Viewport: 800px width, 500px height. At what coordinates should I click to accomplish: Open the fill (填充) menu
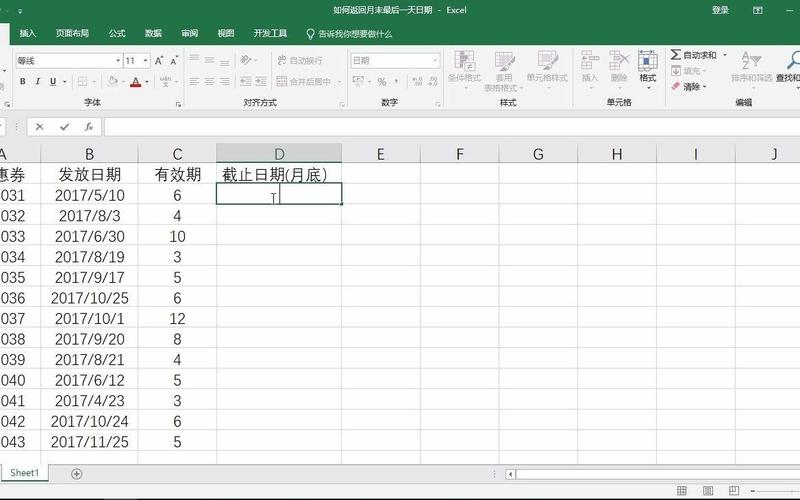[688, 71]
